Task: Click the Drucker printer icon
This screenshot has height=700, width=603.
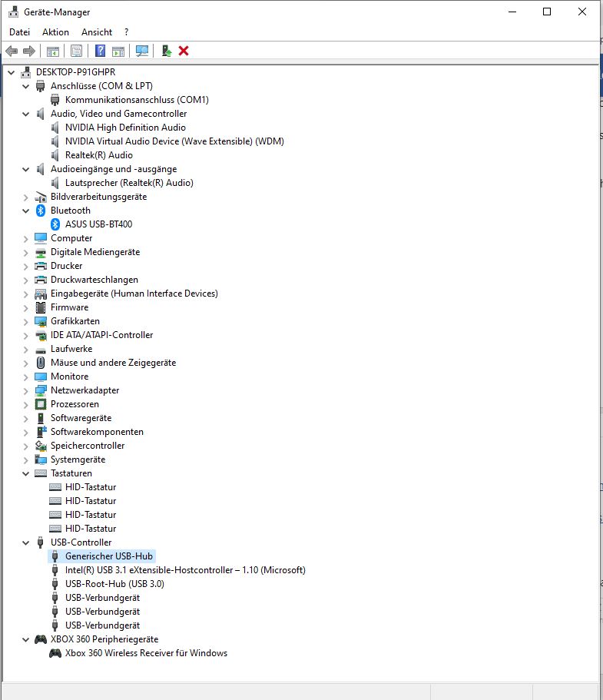Action: click(41, 266)
